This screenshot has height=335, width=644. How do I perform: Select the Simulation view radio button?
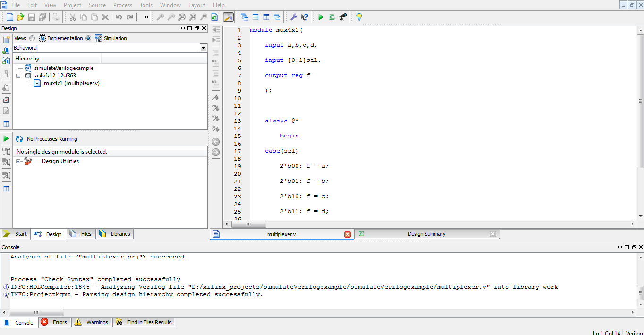pyautogui.click(x=88, y=38)
